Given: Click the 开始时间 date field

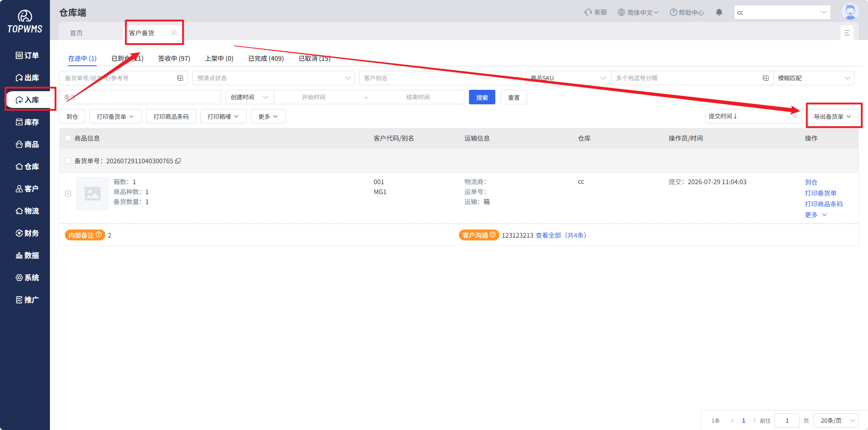Looking at the screenshot, I should pyautogui.click(x=314, y=97).
